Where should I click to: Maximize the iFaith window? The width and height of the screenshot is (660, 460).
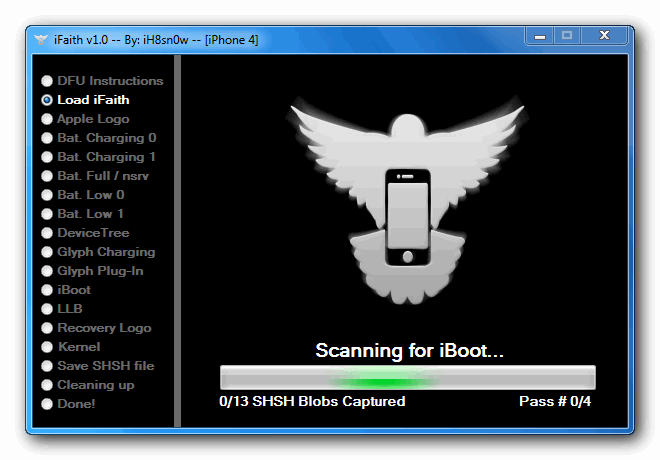567,36
